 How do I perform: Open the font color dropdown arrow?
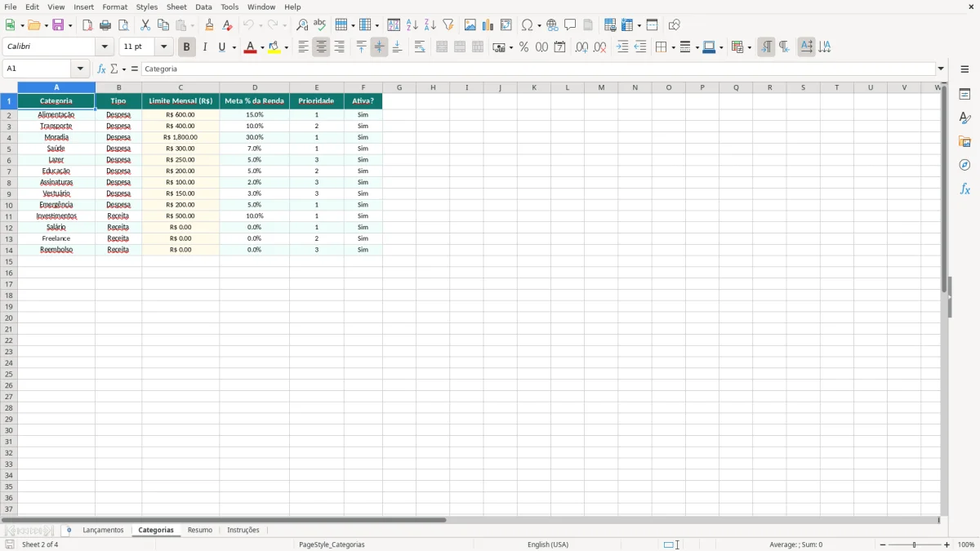tap(262, 47)
